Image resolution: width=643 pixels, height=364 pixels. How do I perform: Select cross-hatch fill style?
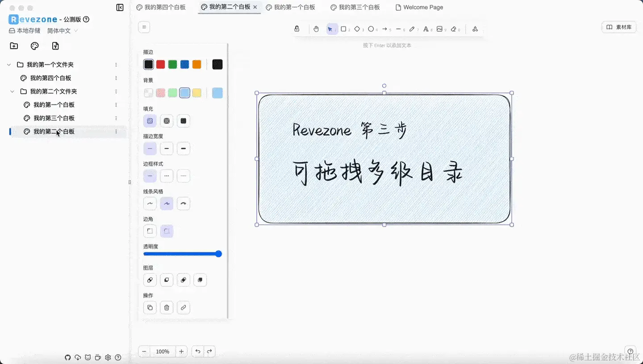click(167, 120)
